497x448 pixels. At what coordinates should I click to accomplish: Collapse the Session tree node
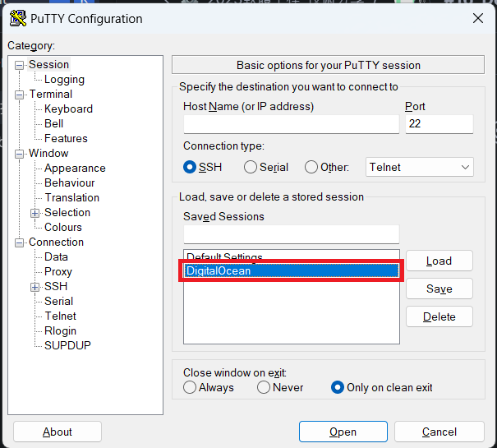point(20,65)
